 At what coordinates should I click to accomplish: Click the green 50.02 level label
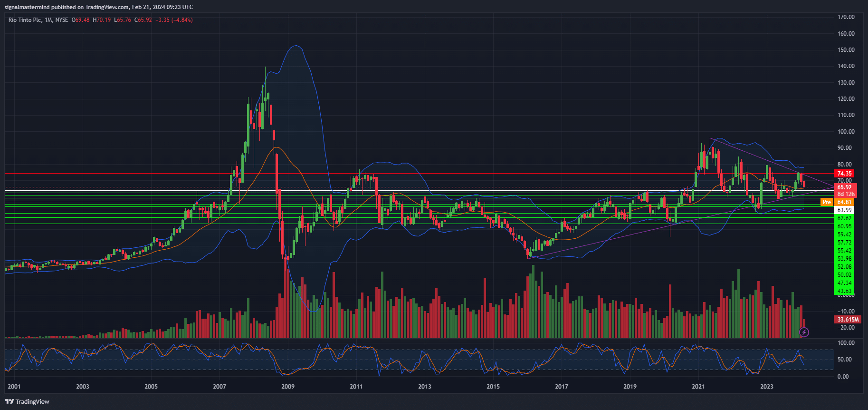pyautogui.click(x=844, y=275)
